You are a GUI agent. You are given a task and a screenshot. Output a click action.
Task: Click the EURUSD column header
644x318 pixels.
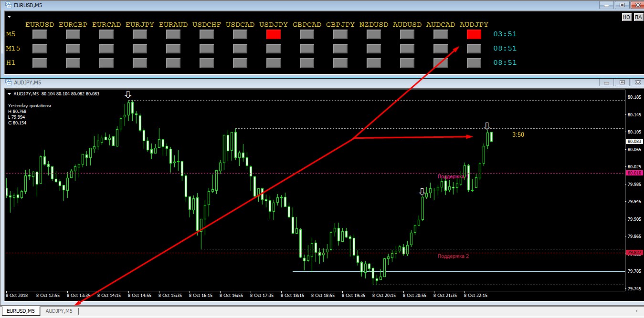pos(40,24)
